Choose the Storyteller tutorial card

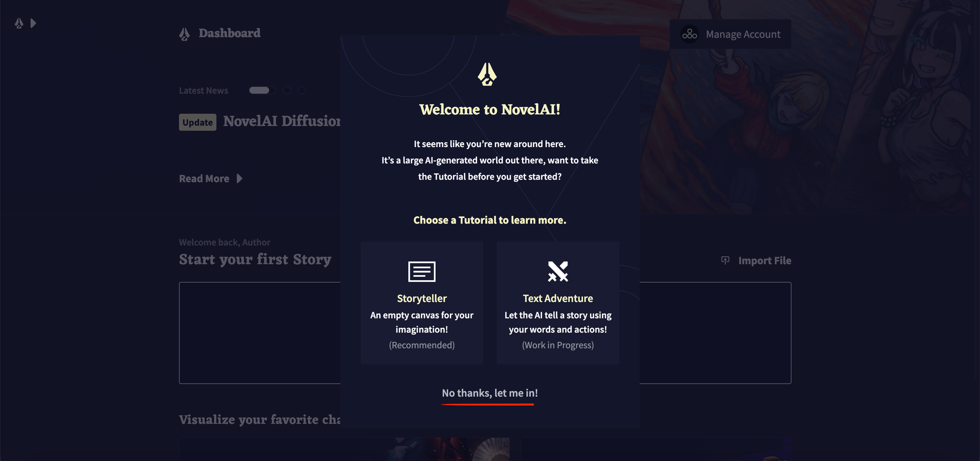(422, 303)
